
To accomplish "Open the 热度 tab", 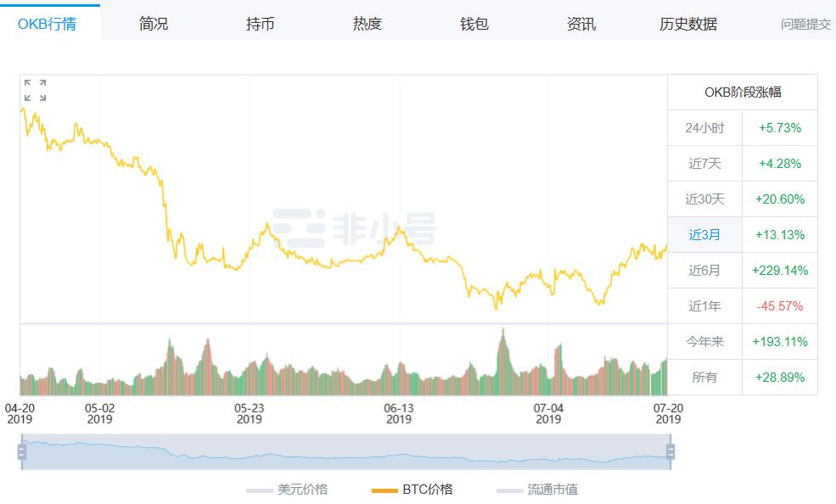I will 368,24.
